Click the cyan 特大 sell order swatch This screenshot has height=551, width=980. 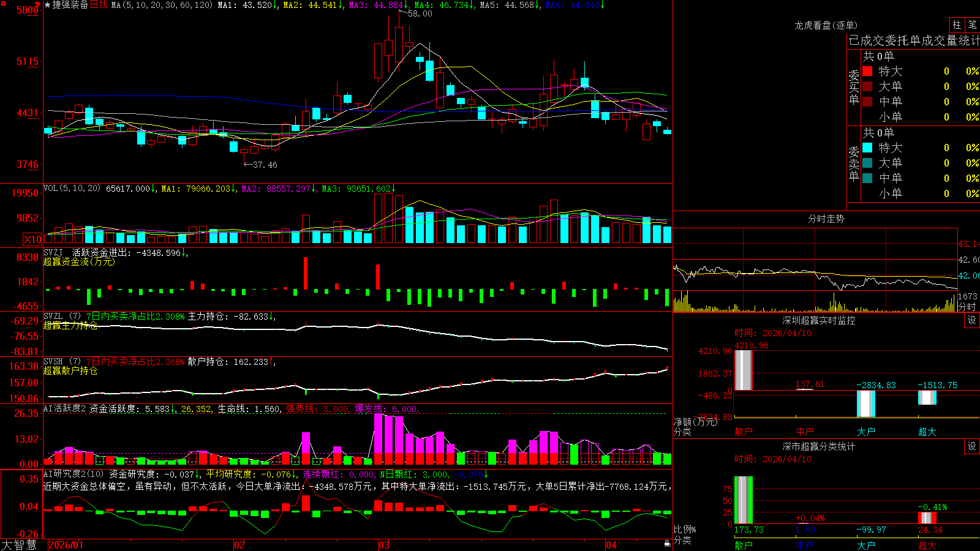pyautogui.click(x=867, y=148)
